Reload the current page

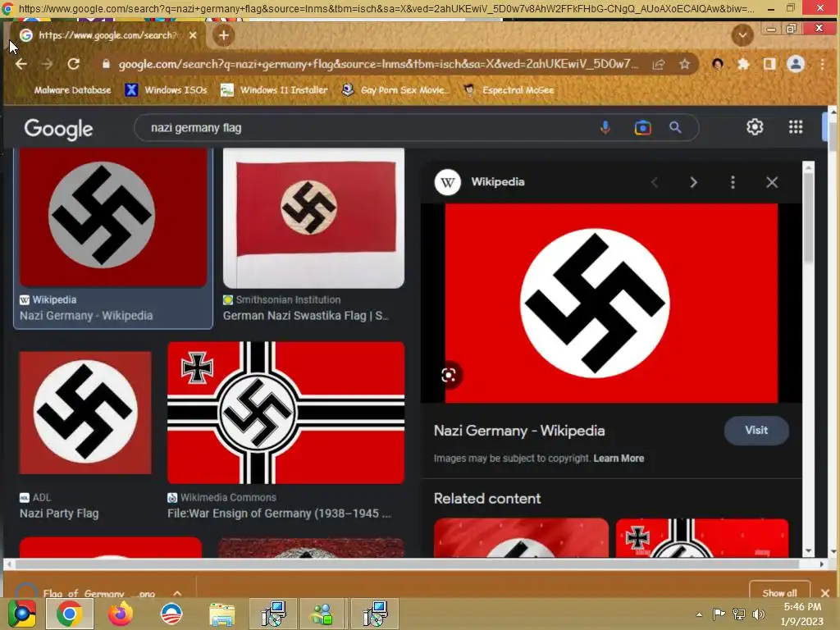[73, 64]
